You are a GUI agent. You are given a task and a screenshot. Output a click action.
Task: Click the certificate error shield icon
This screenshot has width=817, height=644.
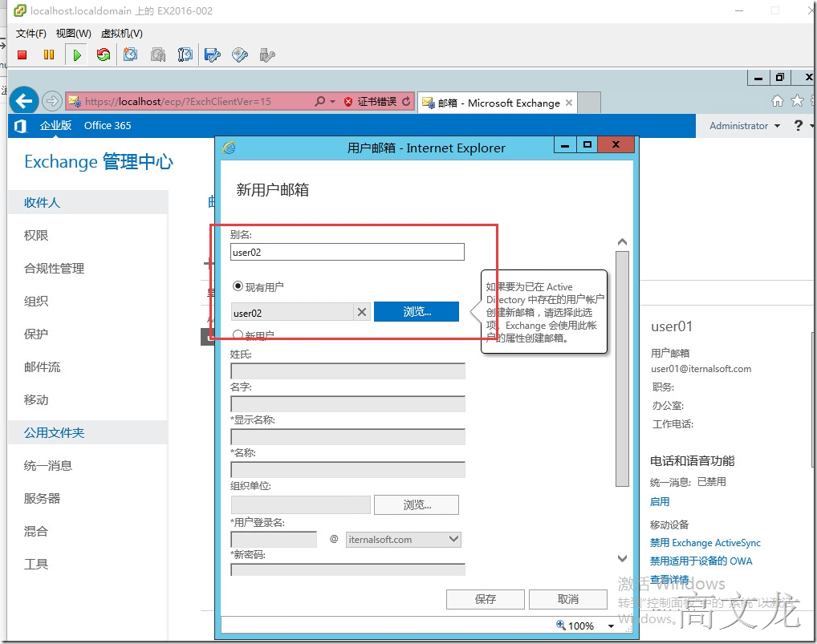(348, 102)
